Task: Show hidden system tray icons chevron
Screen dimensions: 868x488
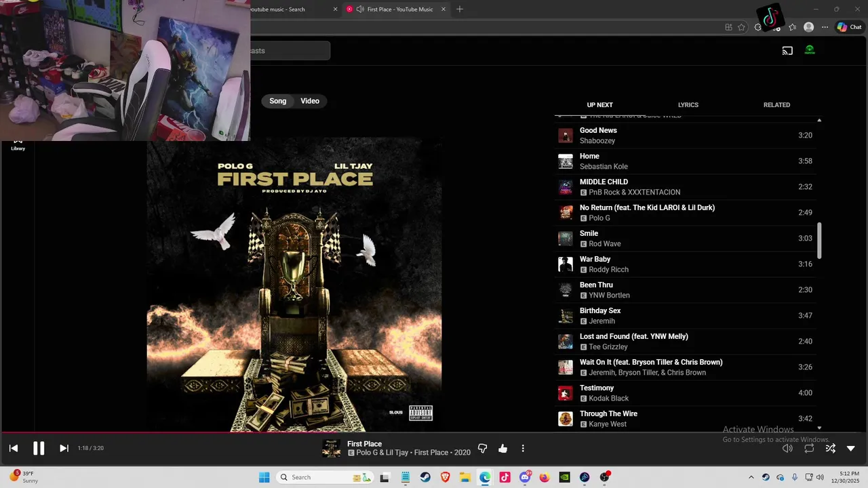Action: 751,477
